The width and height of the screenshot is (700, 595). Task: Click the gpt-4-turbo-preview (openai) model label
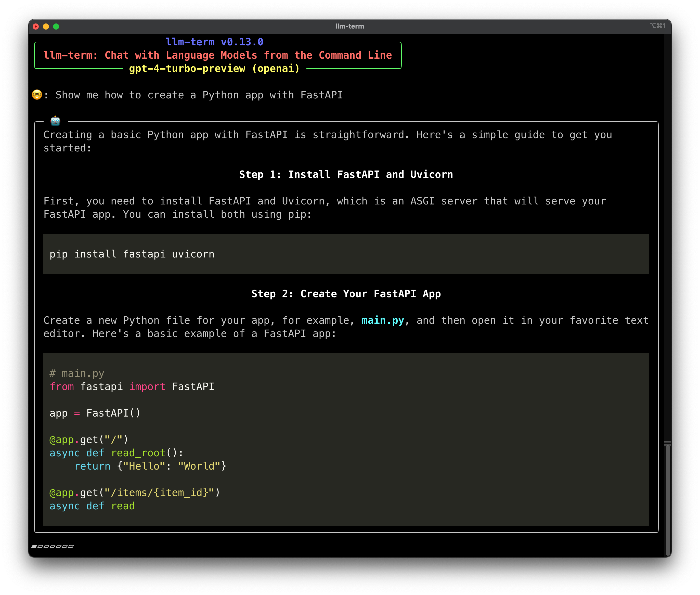(214, 69)
